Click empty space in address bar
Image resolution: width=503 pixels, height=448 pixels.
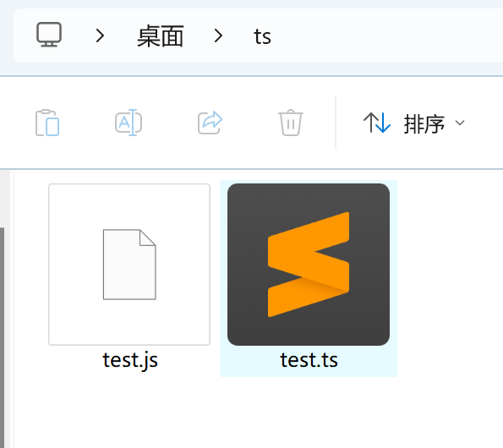pos(385,36)
